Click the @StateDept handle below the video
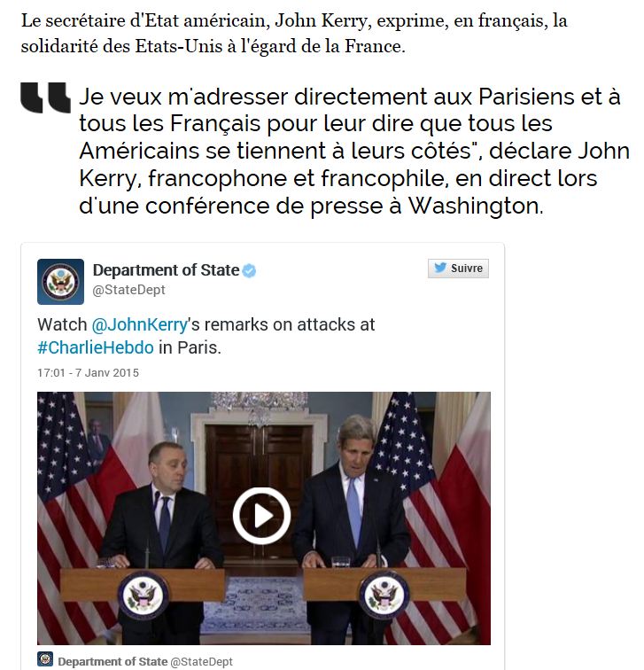 click(202, 661)
